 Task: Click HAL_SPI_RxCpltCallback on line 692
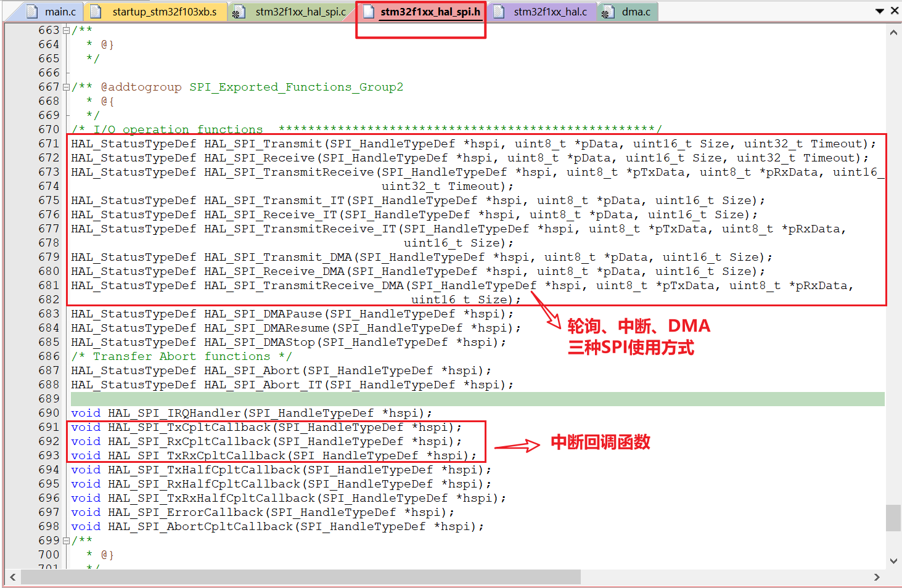[189, 441]
